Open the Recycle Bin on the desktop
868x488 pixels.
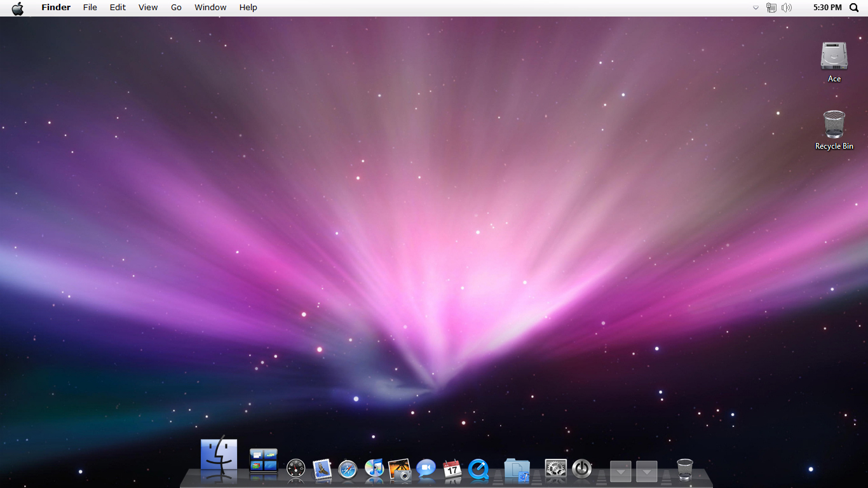point(834,125)
